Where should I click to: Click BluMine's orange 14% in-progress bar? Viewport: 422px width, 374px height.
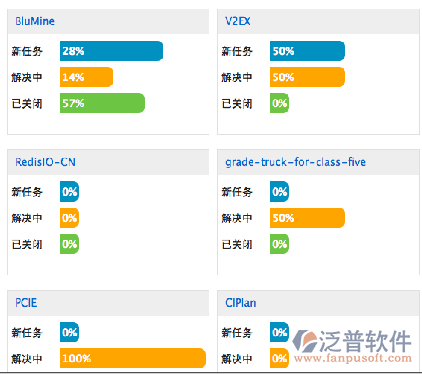[86, 77]
